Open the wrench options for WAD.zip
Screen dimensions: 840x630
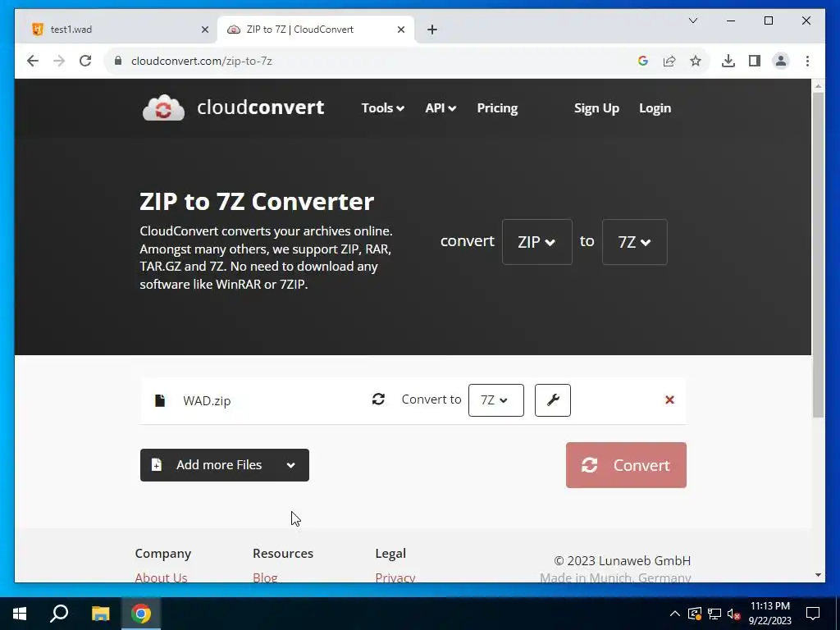[x=552, y=400]
